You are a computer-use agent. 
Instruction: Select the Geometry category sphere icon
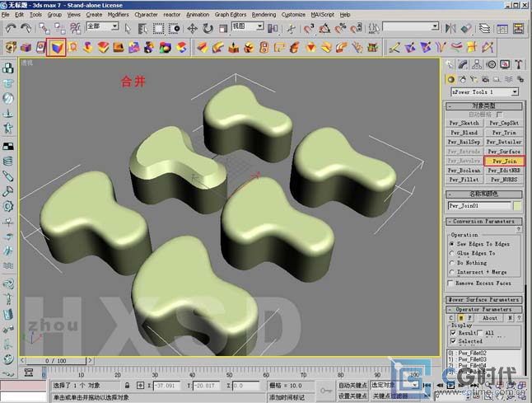450,79
